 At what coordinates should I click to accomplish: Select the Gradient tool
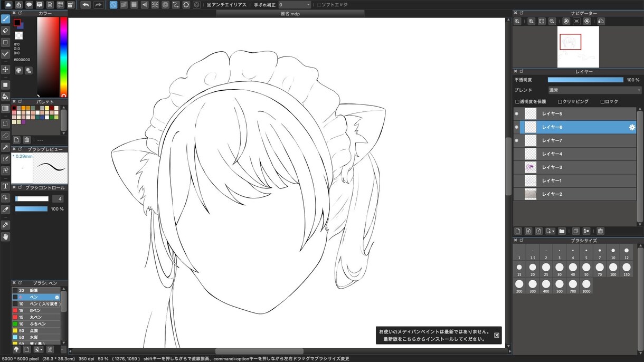5,108
